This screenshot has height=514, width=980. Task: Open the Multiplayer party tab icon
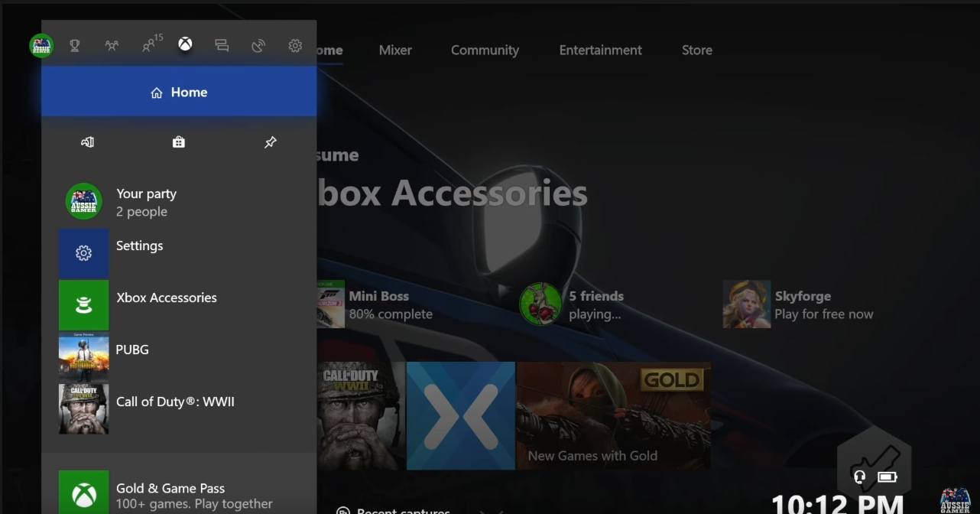pos(112,46)
